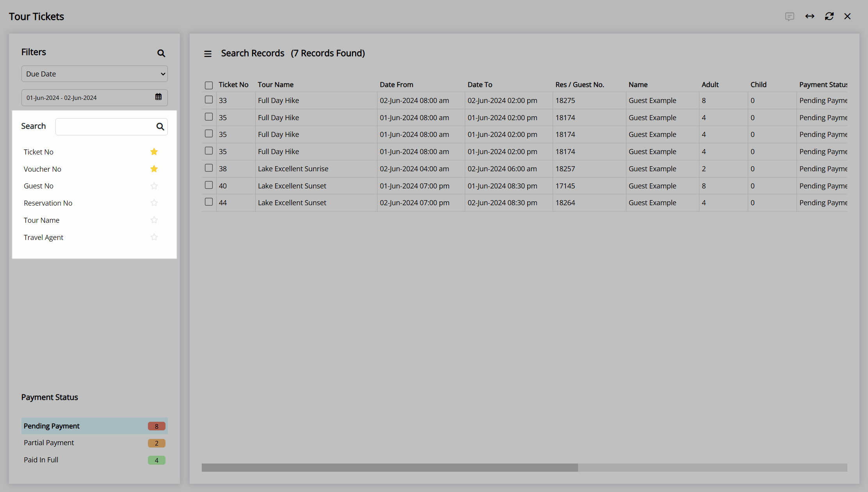
Task: Filter by Paid In Full status
Action: 94,460
